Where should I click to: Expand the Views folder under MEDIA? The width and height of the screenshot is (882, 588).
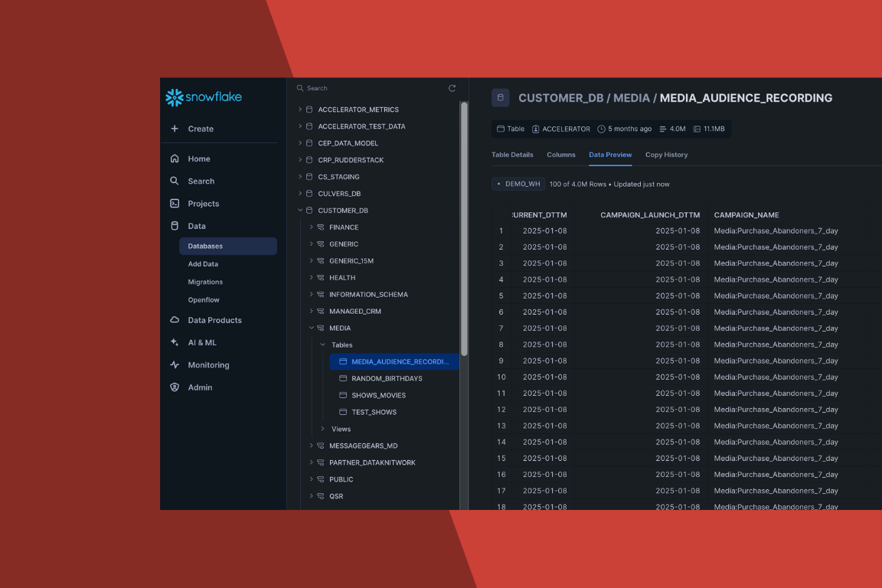pos(322,429)
